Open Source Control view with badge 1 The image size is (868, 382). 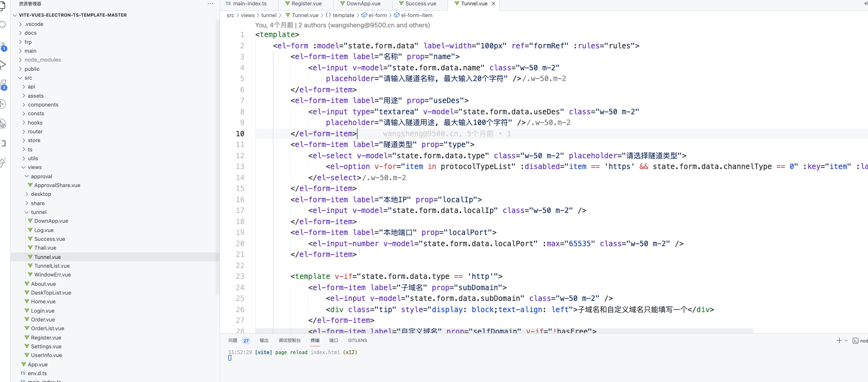coord(2,46)
